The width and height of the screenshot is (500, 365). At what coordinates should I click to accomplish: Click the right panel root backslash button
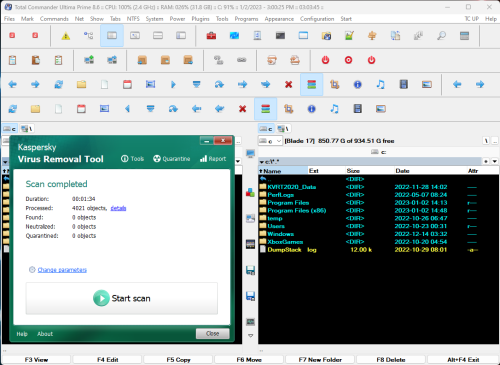click(486, 141)
